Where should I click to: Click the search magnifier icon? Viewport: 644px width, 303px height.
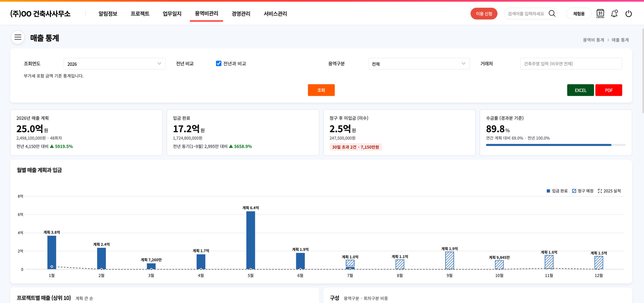[x=552, y=14]
